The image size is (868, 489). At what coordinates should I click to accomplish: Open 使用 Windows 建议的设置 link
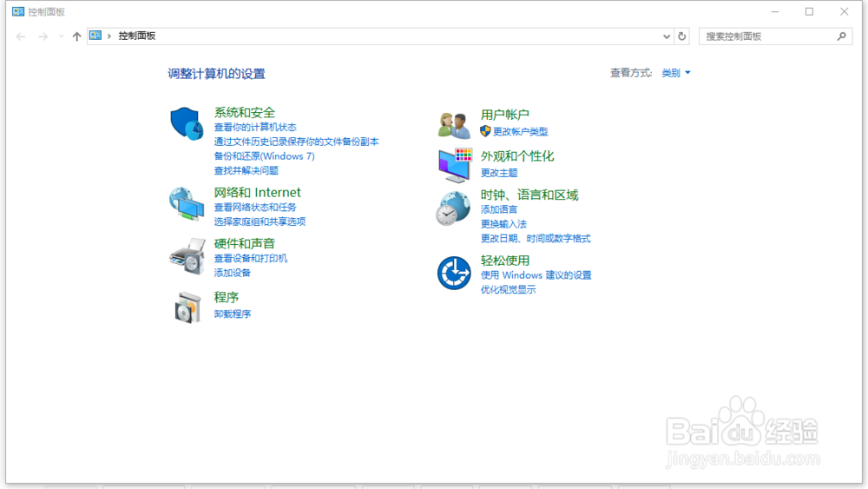click(x=536, y=275)
